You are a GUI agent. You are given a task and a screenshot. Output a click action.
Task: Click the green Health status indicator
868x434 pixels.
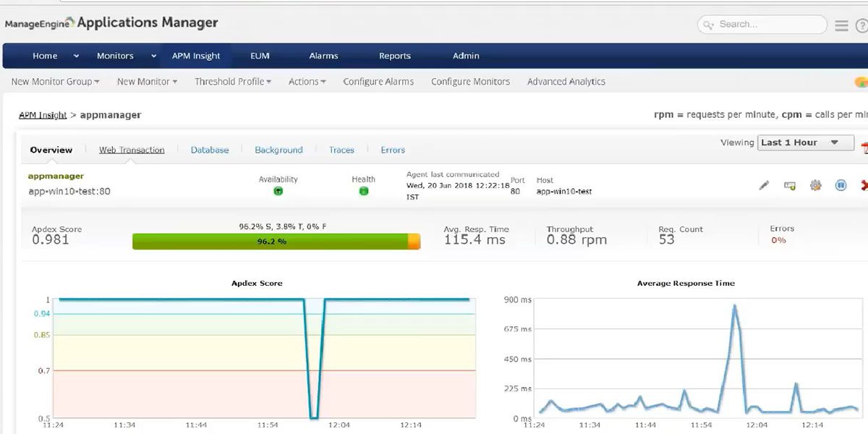pyautogui.click(x=363, y=191)
